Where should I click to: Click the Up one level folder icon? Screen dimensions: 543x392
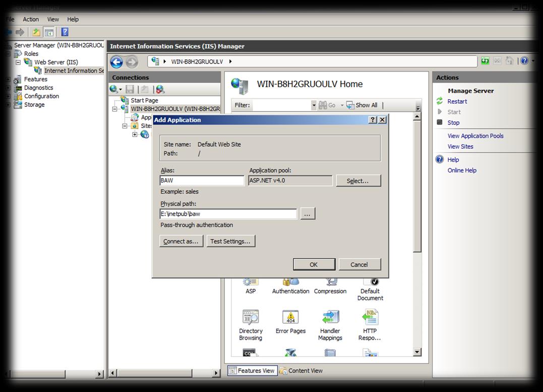pos(36,32)
